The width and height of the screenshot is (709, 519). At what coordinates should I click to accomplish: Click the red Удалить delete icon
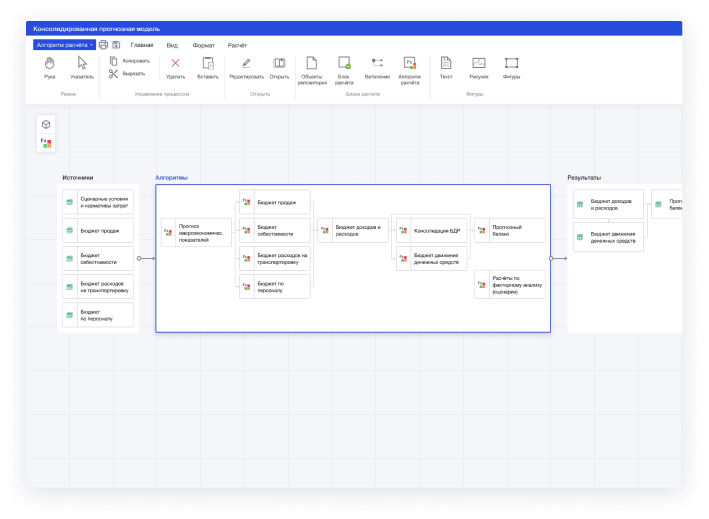pos(175,63)
